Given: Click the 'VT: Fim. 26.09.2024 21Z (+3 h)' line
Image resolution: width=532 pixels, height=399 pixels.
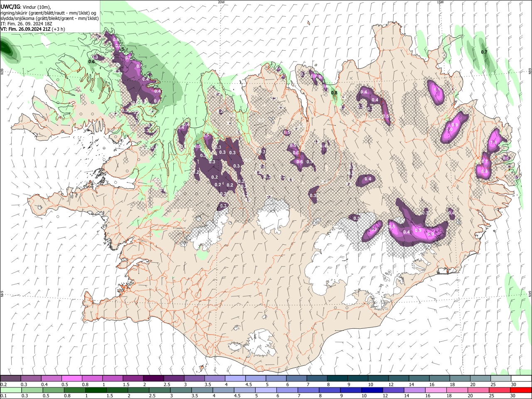Looking at the screenshot, I should (x=32, y=29).
